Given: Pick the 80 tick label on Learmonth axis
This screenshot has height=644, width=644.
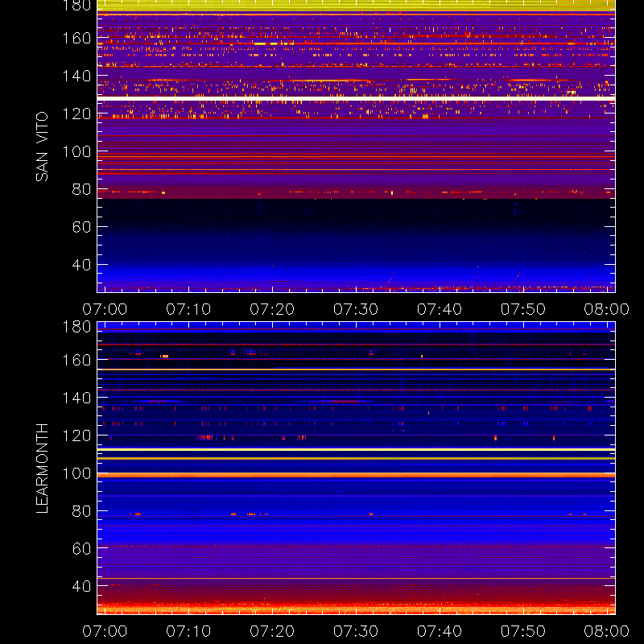Looking at the screenshot, I should coord(81,511).
